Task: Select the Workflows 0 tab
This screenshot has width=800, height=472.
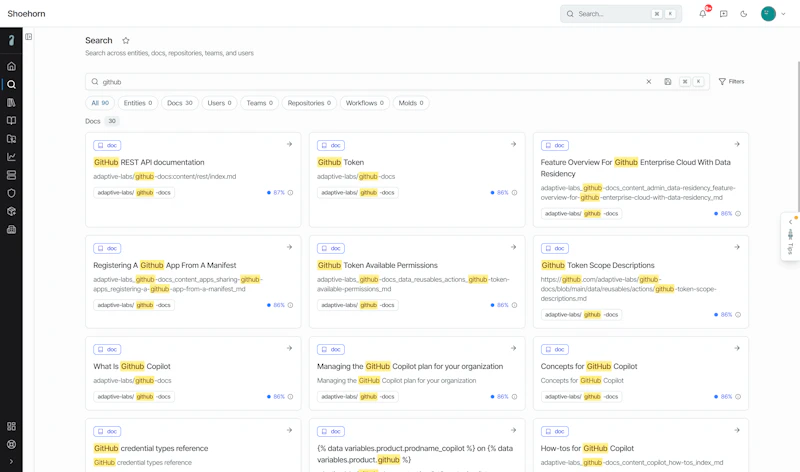Action: [365, 103]
